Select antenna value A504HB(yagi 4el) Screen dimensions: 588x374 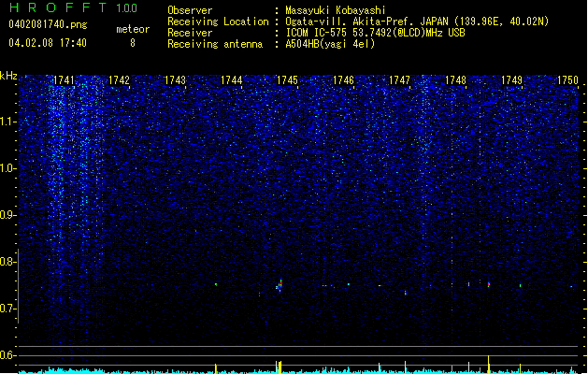[330, 44]
